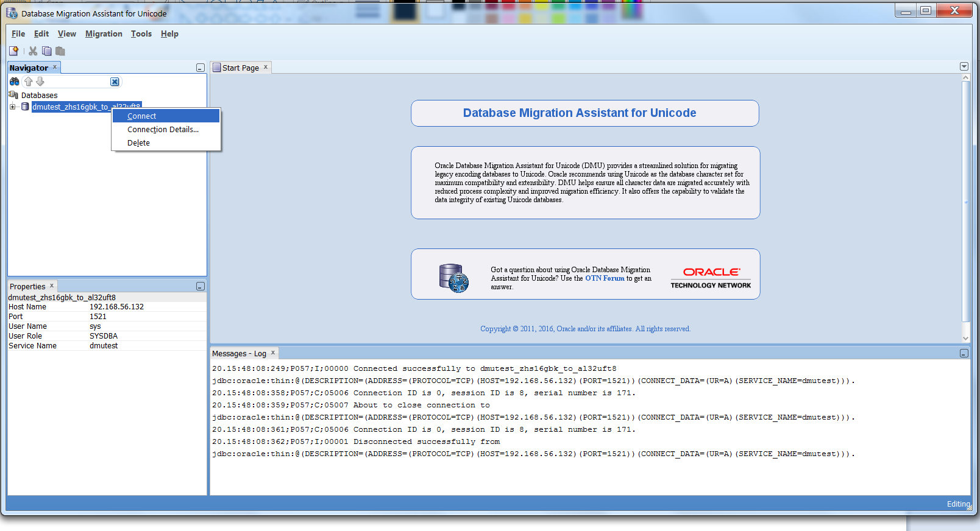
Task: Click the Properties header dmutest_zhs16gbk_to_al32uft8
Action: click(62, 297)
